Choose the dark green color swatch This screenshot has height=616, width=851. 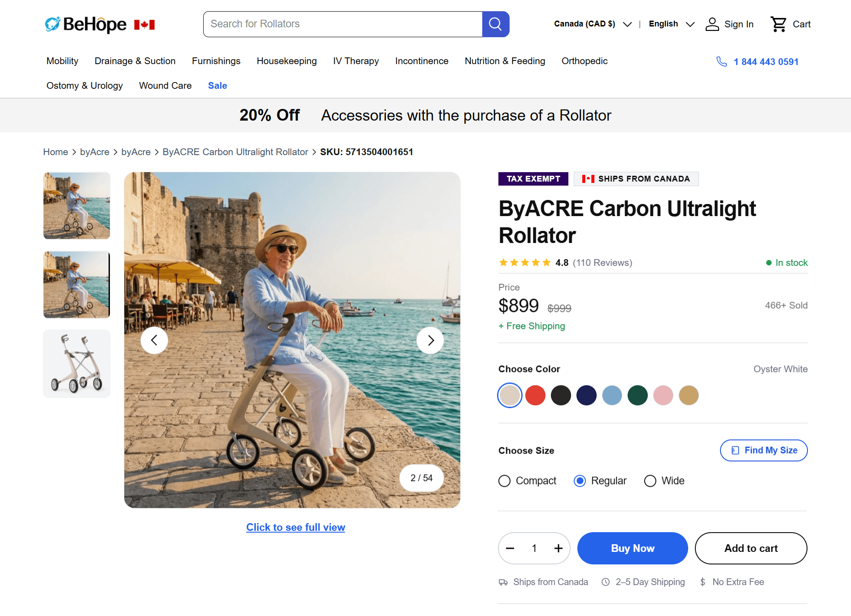click(637, 395)
